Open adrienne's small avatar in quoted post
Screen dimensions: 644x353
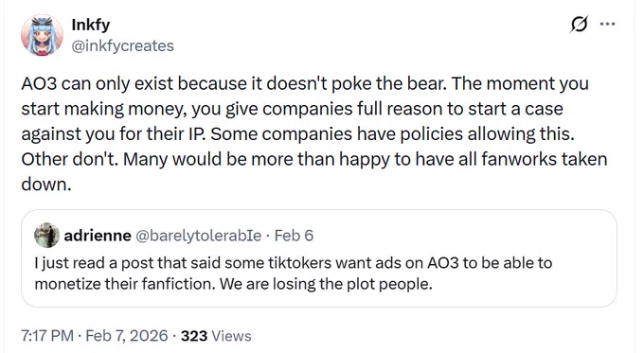(x=46, y=236)
